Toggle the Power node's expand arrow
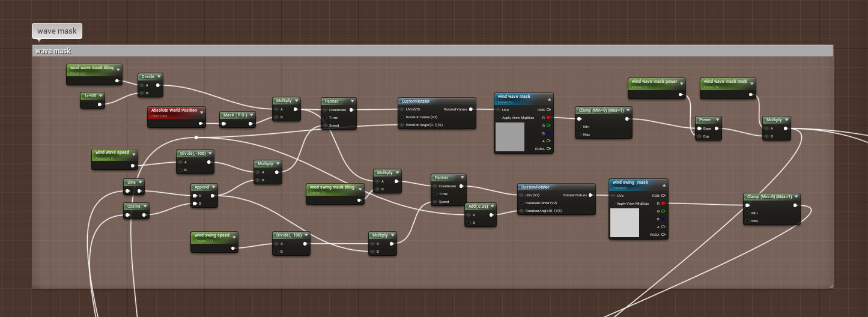Screen dimensions: 868x317 [x=718, y=120]
